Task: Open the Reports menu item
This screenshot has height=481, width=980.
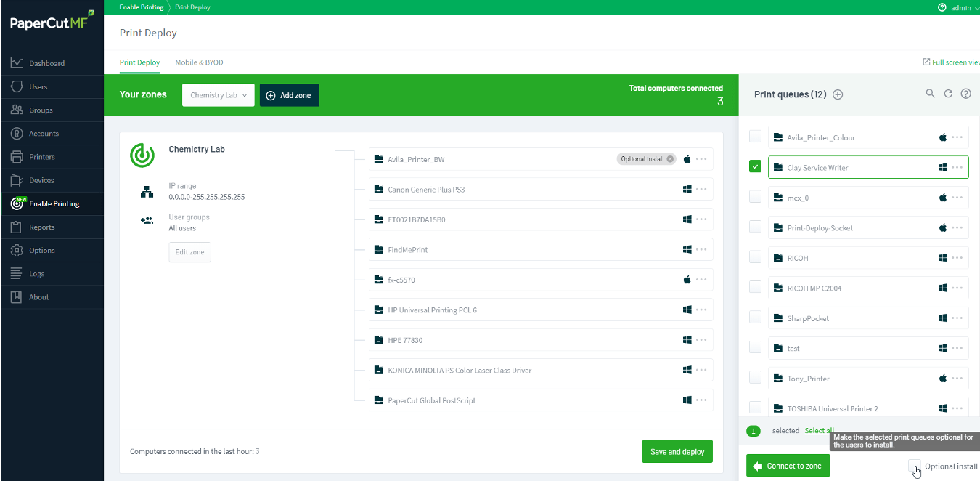Action: pos(41,227)
